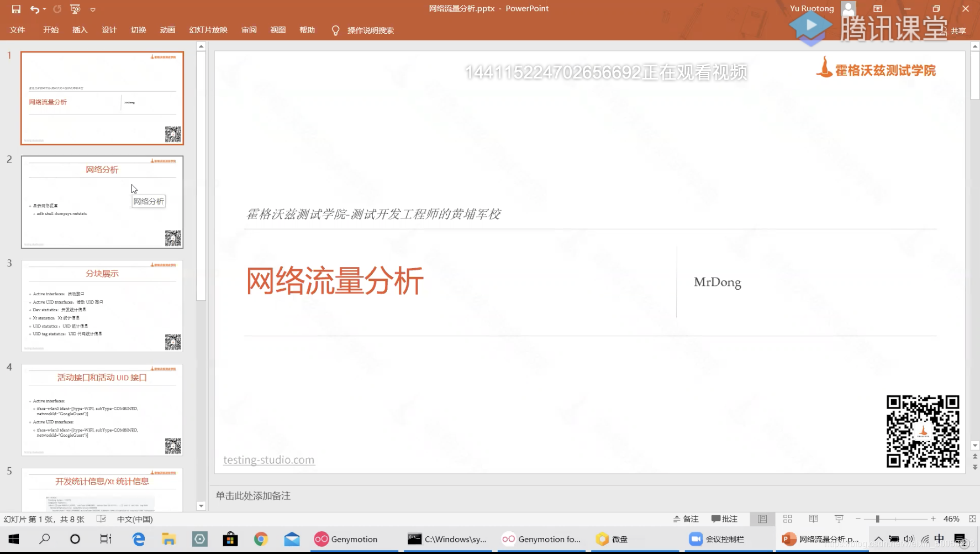Toggle the 备注 notes pane
This screenshot has height=554, width=980.
coord(685,519)
